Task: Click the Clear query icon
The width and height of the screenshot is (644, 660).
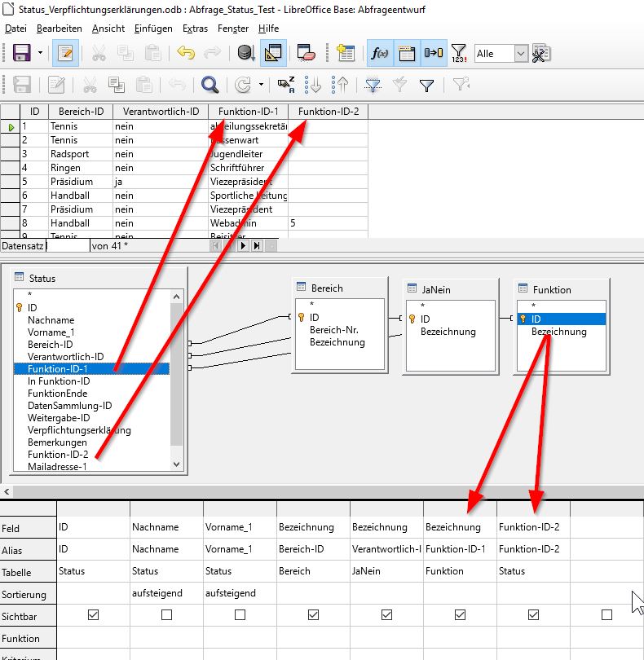Action: click(x=307, y=53)
